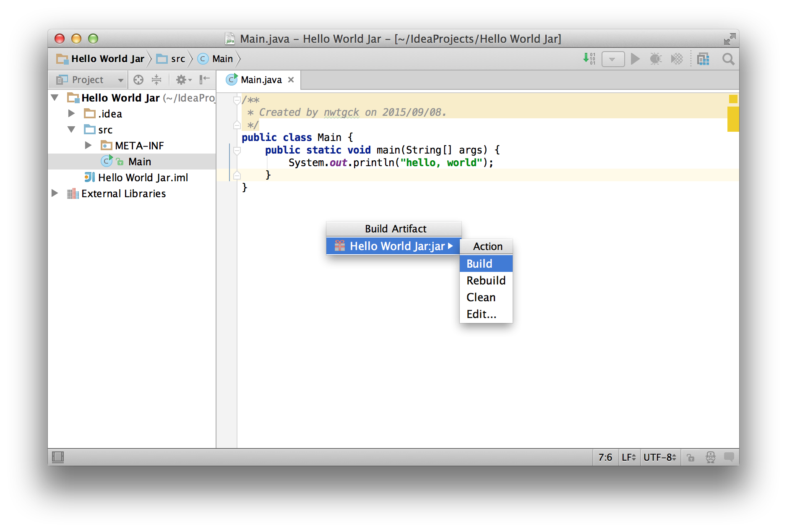
Task: Open Hello World Jar:jar submenu
Action: (393, 246)
